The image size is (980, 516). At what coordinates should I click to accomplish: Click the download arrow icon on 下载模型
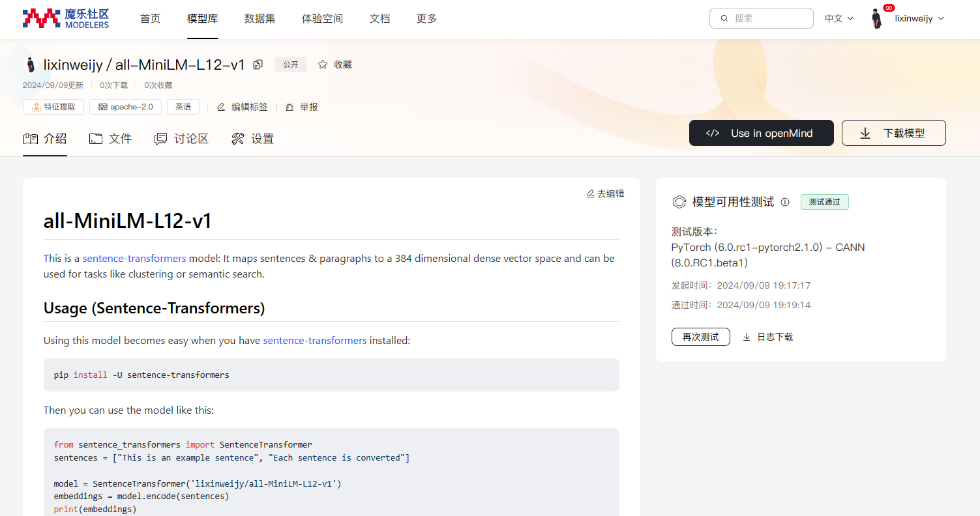[865, 133]
